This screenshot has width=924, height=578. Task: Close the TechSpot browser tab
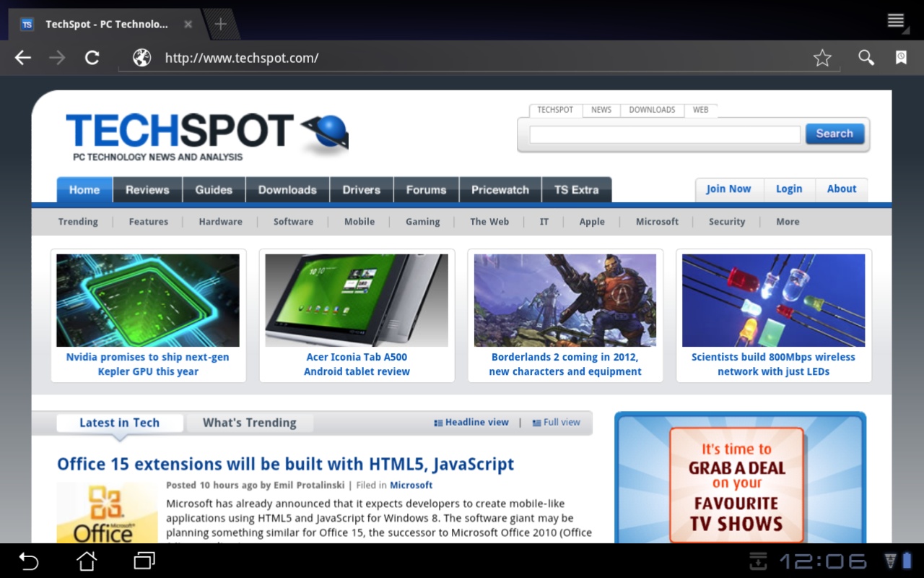[188, 24]
